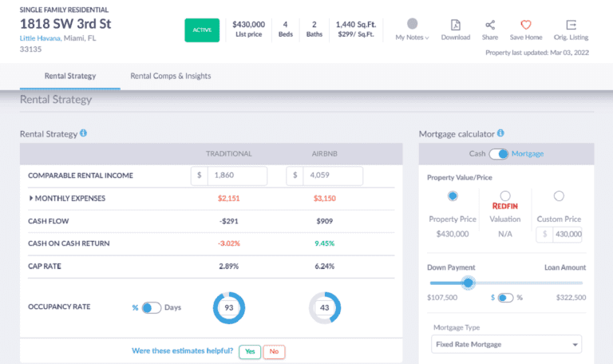Click the Save Home heart icon

click(525, 25)
